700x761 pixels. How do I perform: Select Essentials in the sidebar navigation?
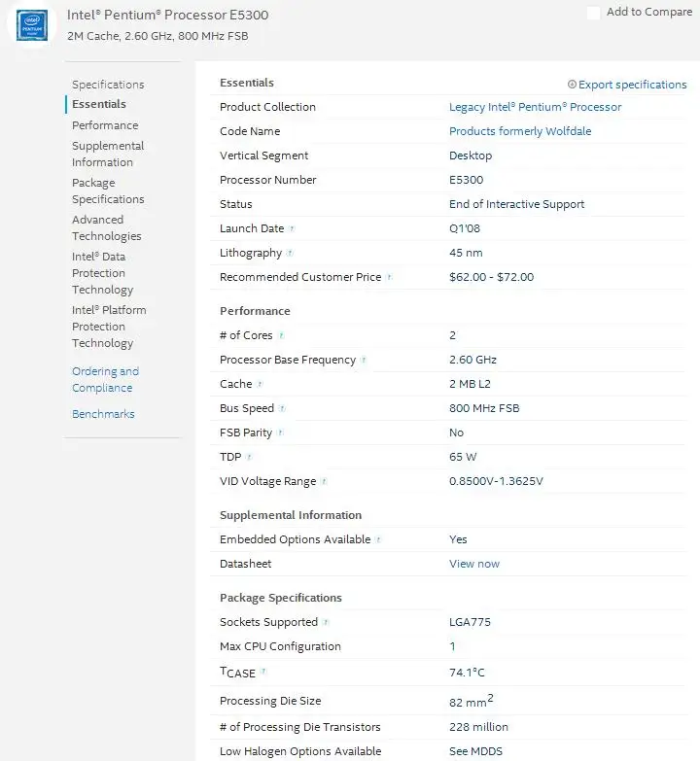99,104
